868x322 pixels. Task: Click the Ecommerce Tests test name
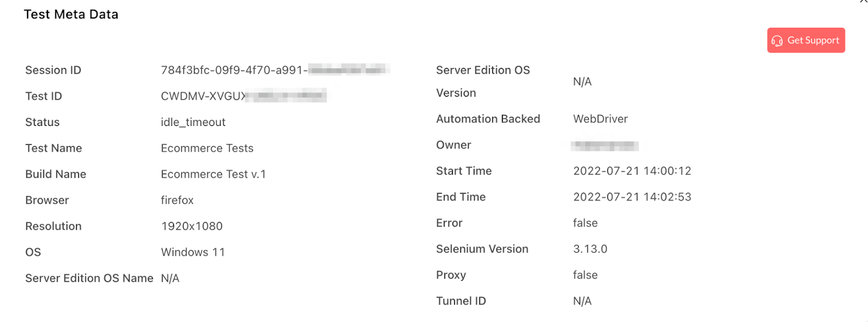(207, 148)
